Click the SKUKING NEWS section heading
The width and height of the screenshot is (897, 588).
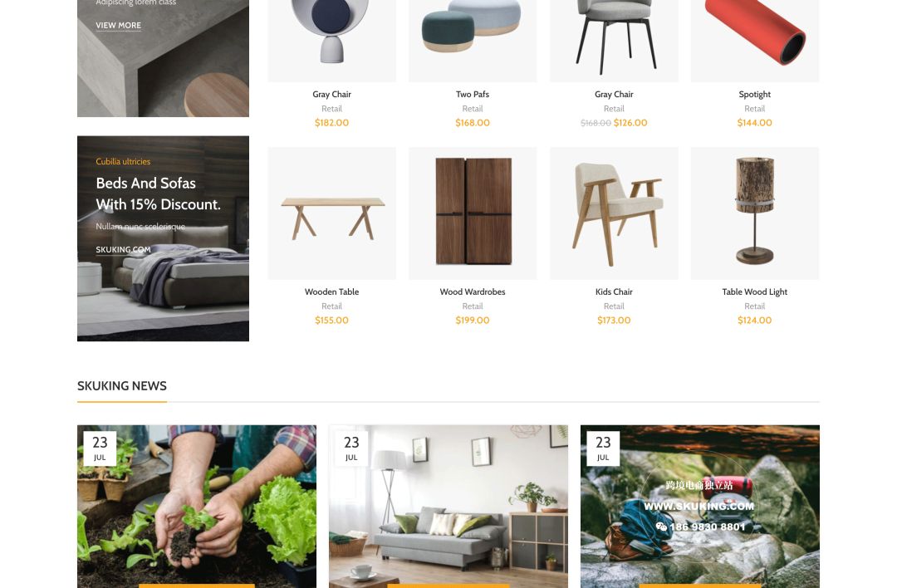(x=122, y=386)
